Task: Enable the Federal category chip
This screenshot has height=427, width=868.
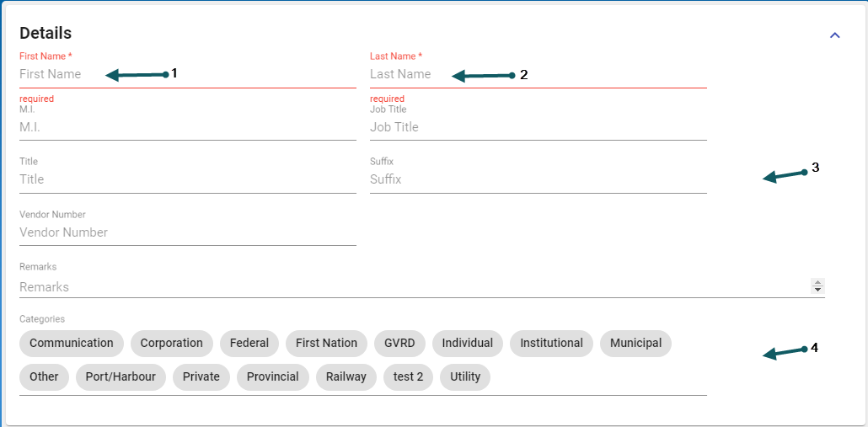Action: click(x=249, y=344)
